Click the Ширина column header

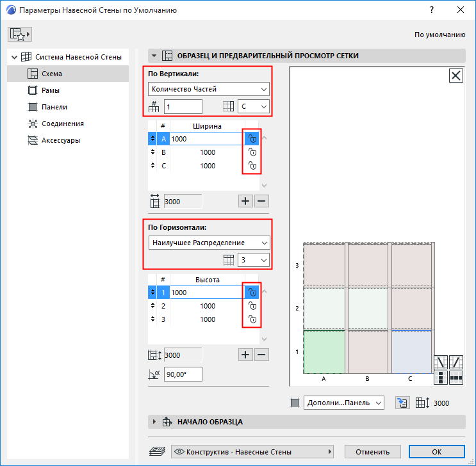[208, 126]
